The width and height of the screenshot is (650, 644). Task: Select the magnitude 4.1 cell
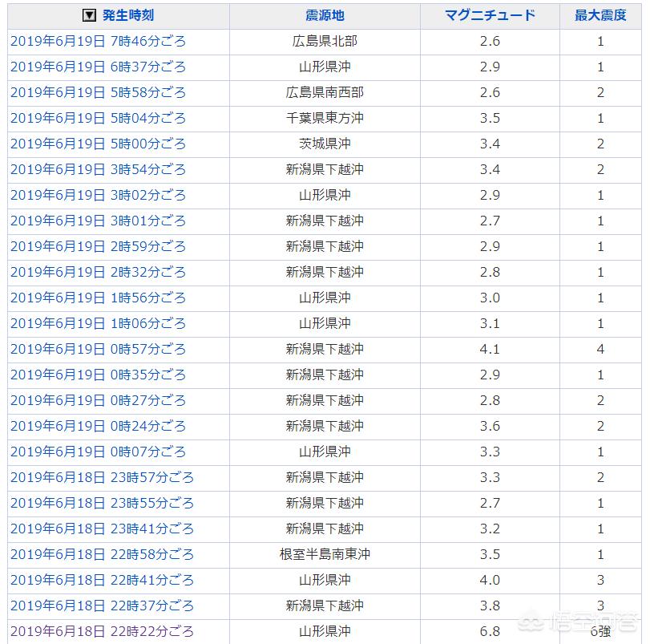coord(490,350)
